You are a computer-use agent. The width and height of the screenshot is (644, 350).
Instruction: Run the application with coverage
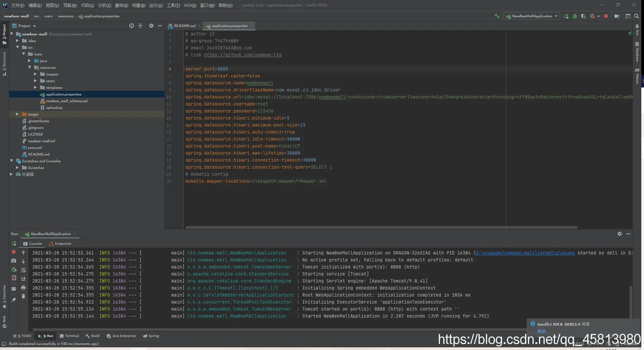coord(583,16)
